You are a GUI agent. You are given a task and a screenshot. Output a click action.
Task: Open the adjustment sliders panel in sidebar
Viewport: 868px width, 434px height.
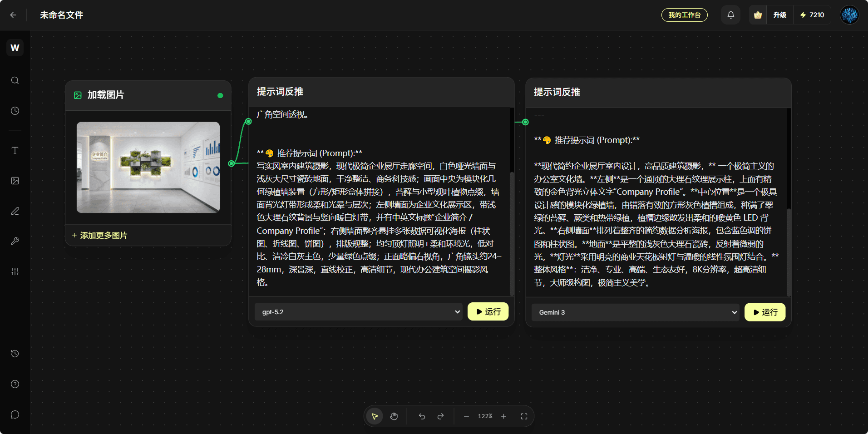[15, 271]
